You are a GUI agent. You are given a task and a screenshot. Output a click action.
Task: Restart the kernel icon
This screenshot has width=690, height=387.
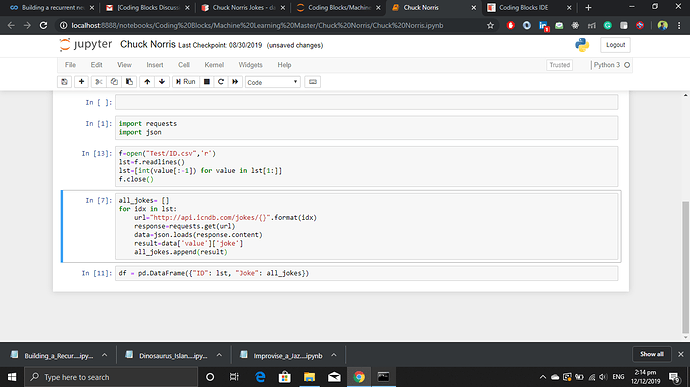click(221, 82)
